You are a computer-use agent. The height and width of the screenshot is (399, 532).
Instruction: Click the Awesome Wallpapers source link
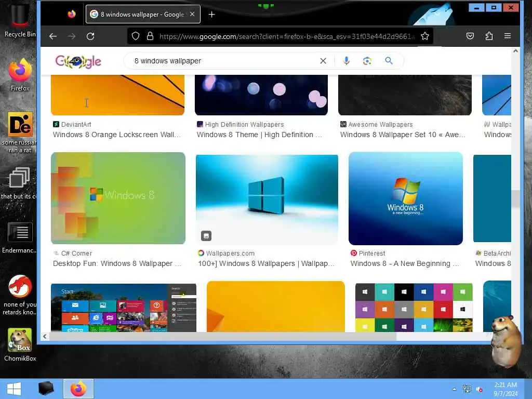376,125
